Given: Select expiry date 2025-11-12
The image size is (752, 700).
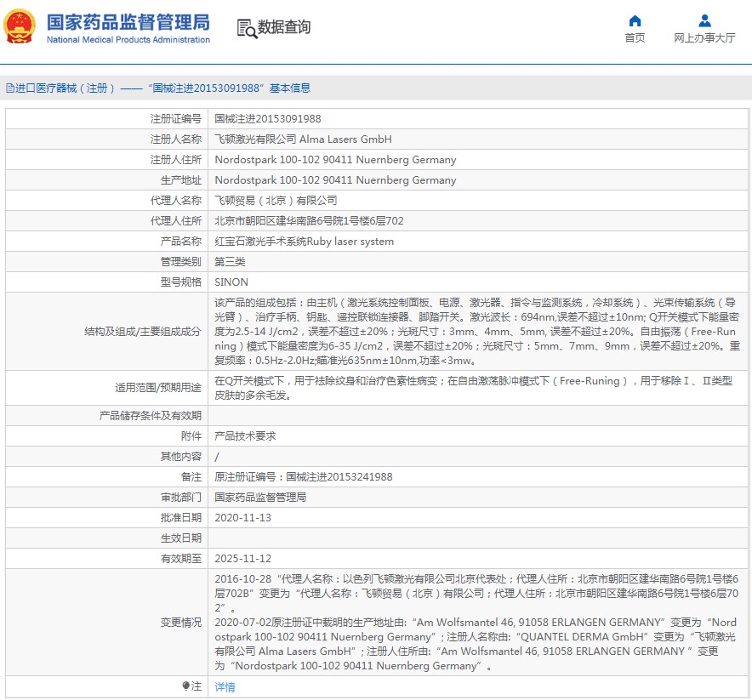Looking at the screenshot, I should tap(242, 559).
